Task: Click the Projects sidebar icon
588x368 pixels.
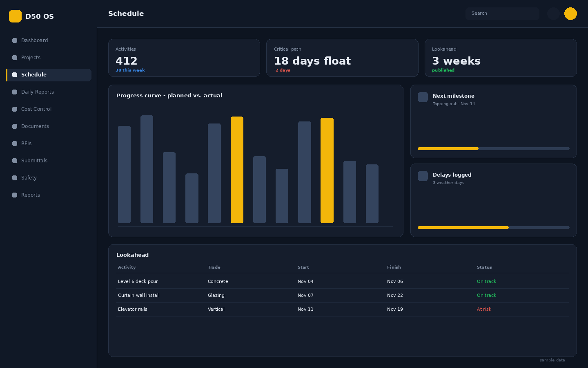Action: 15,58
